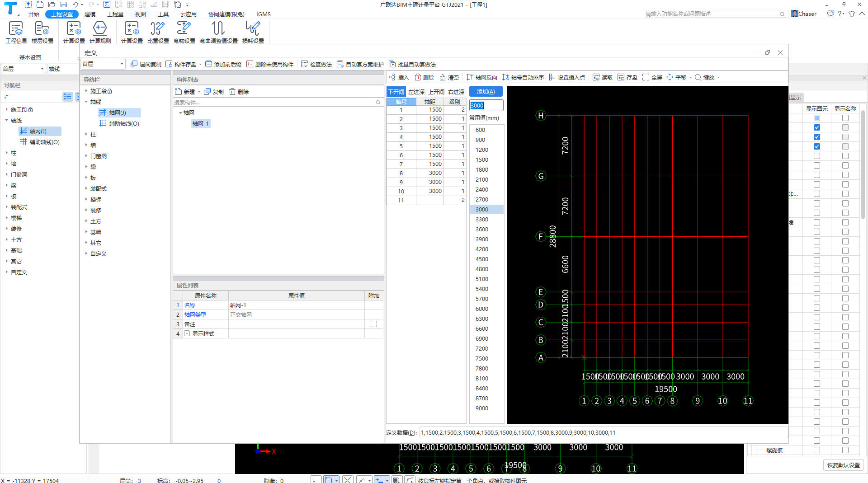Open the 建模 ribbon tab

click(x=90, y=14)
